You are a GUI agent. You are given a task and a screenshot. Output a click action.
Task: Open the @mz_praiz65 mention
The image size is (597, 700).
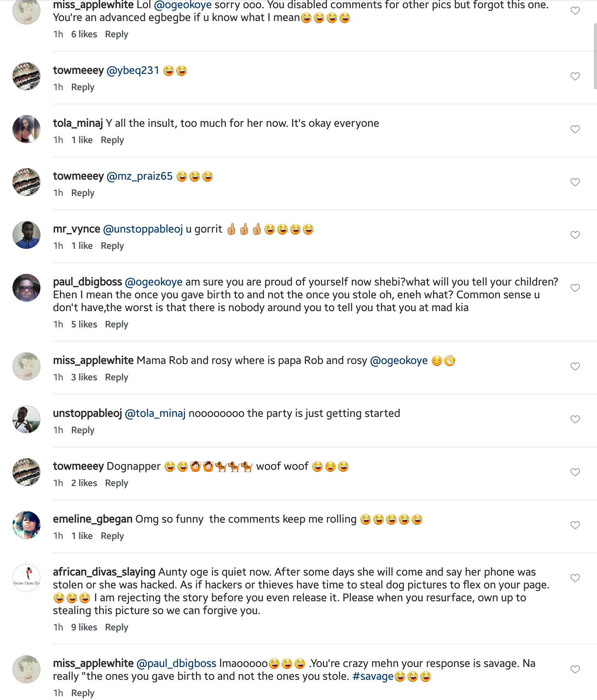139,176
